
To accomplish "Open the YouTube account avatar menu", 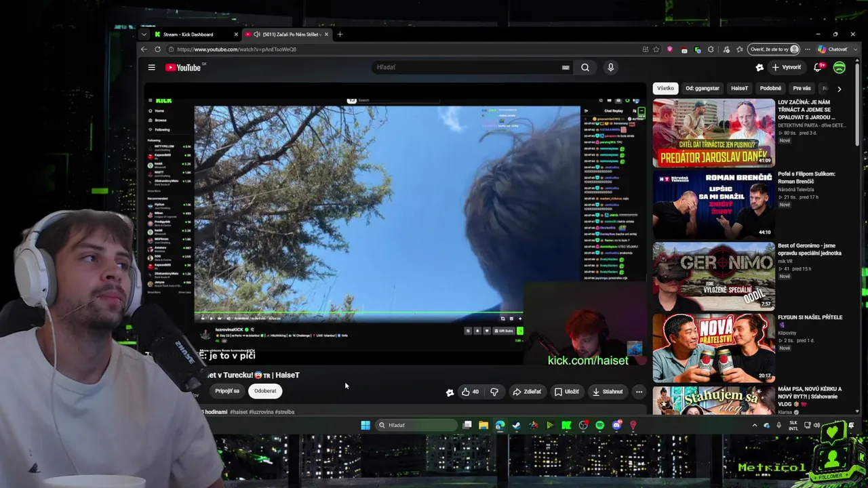I will (x=840, y=67).
